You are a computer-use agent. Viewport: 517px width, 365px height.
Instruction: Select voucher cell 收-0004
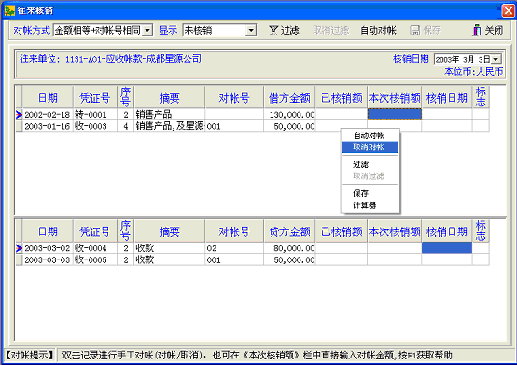pos(95,248)
